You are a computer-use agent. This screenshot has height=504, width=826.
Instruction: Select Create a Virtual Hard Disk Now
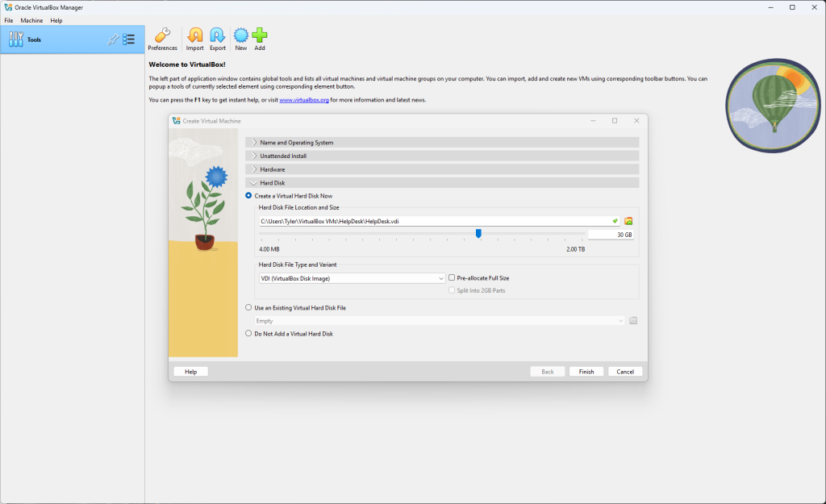pos(249,196)
